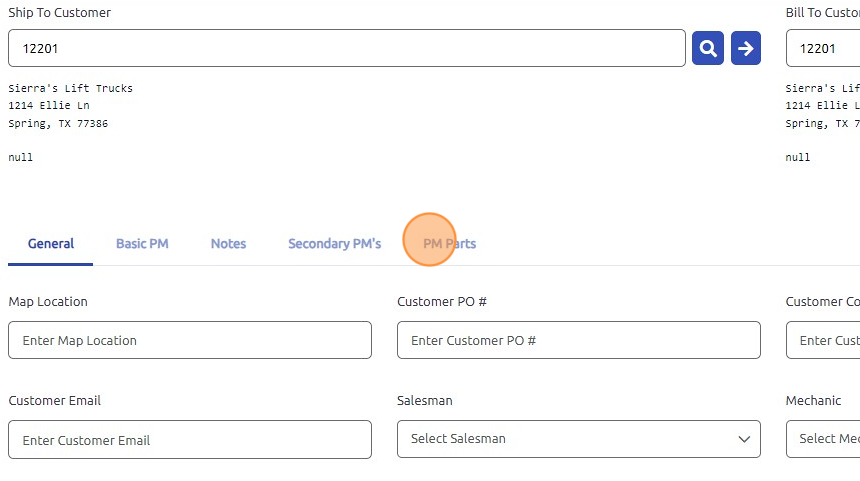The image size is (860, 481).
Task: Open the Mechanic dropdown
Action: pyautogui.click(x=823, y=439)
